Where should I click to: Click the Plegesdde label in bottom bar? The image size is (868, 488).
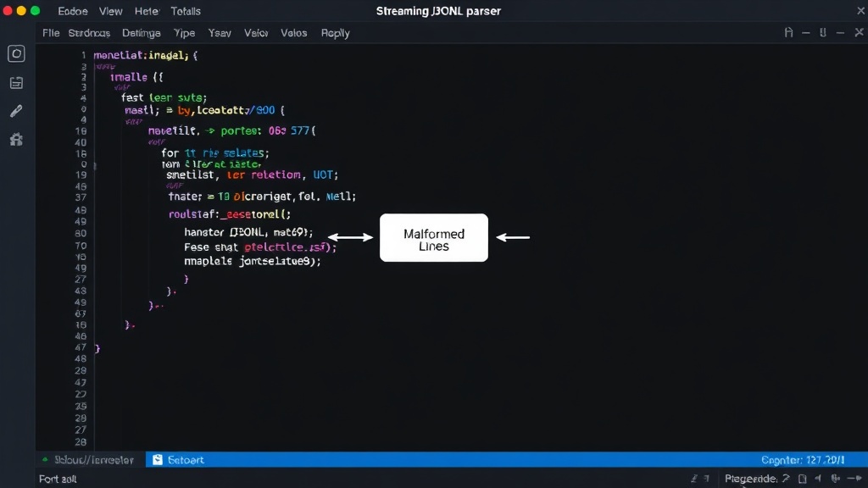pyautogui.click(x=751, y=479)
